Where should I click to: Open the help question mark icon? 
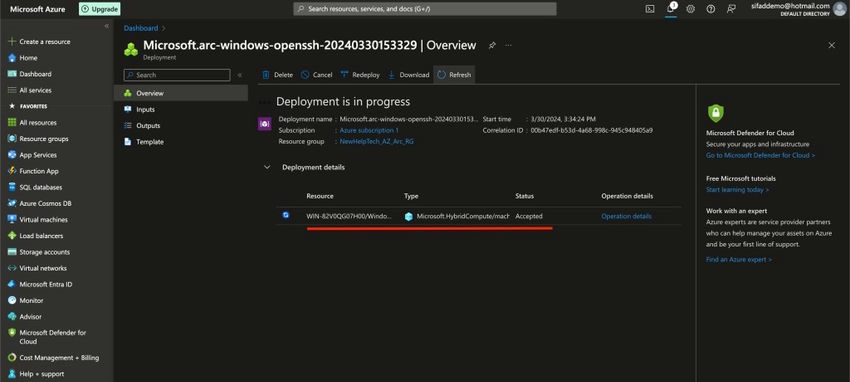pyautogui.click(x=710, y=9)
